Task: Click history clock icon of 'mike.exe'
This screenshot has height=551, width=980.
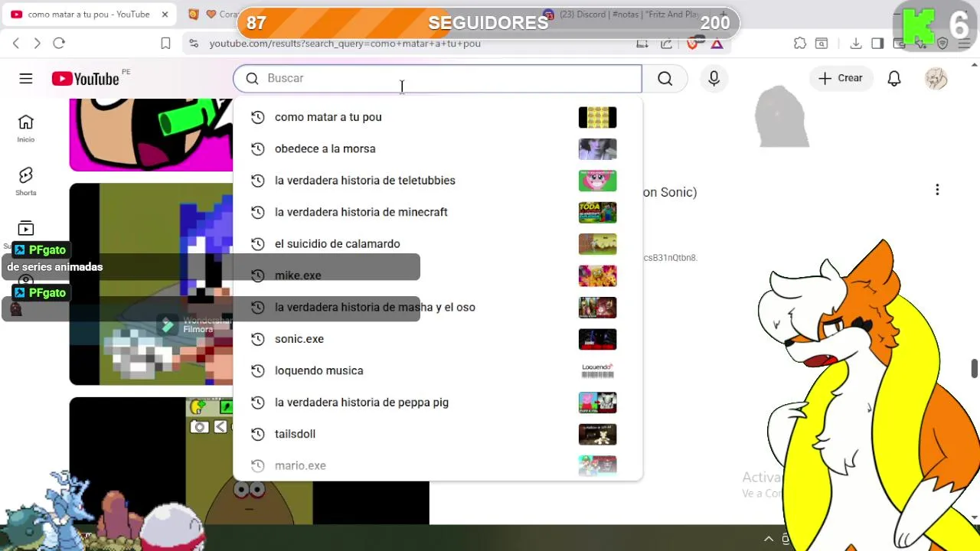Action: click(x=258, y=275)
